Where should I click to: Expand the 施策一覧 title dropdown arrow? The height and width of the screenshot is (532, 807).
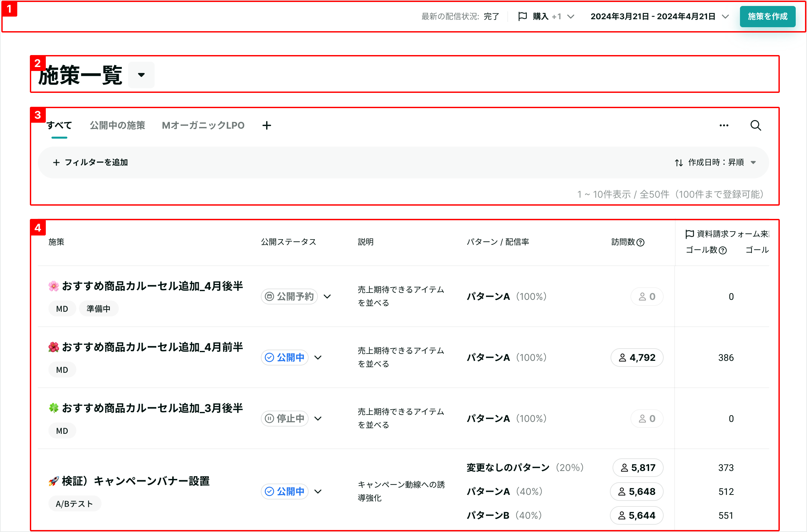[x=141, y=75]
